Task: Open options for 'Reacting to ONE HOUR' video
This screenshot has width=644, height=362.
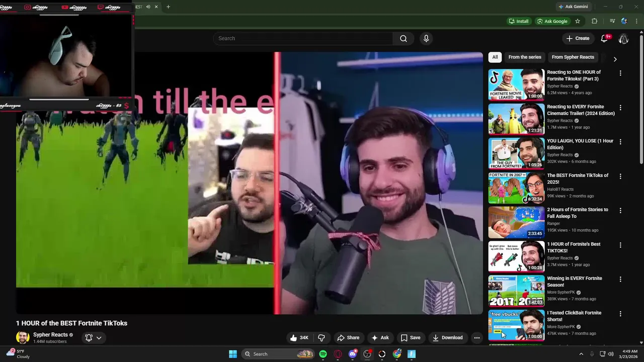Action: [620, 73]
